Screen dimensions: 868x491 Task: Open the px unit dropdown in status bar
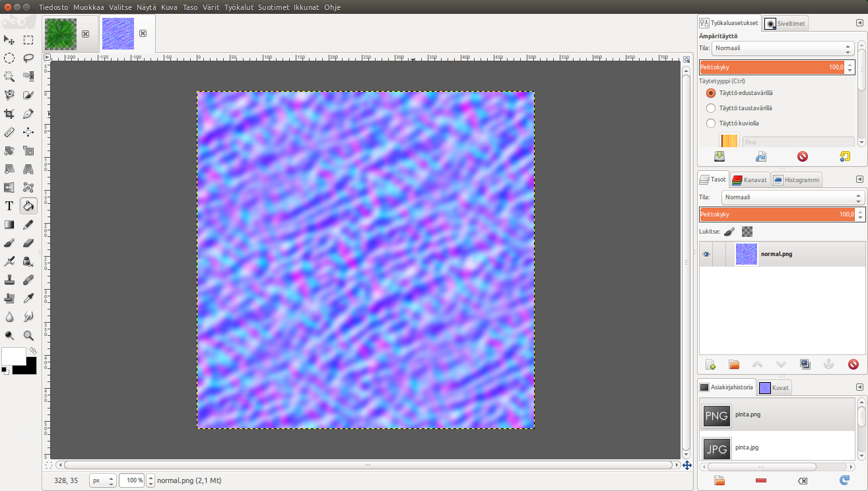click(103, 480)
